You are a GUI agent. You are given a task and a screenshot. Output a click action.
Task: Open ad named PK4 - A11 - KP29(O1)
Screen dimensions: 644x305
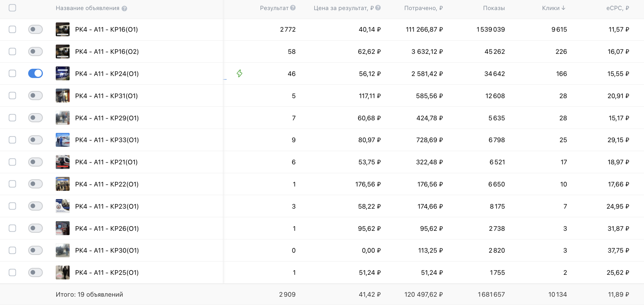pyautogui.click(x=107, y=118)
